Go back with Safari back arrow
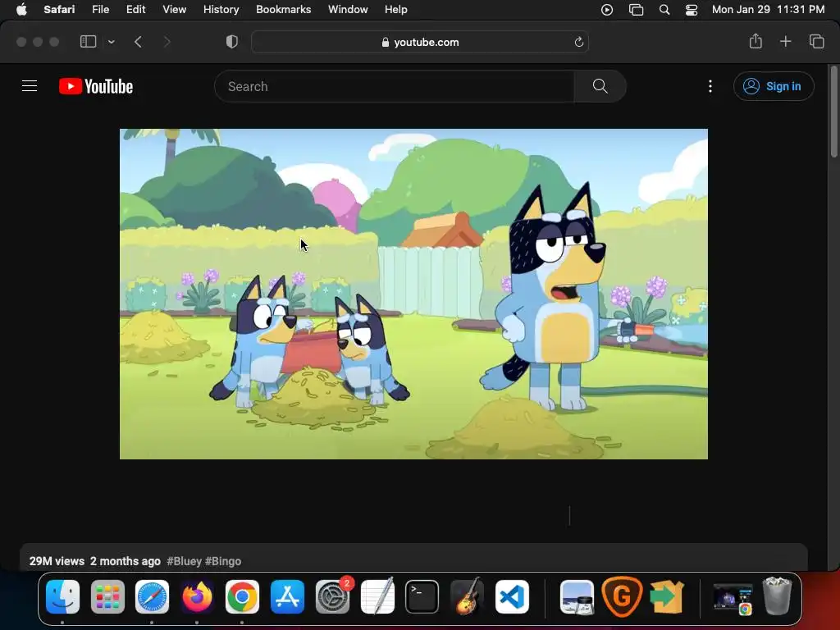This screenshot has width=840, height=630. tap(138, 42)
